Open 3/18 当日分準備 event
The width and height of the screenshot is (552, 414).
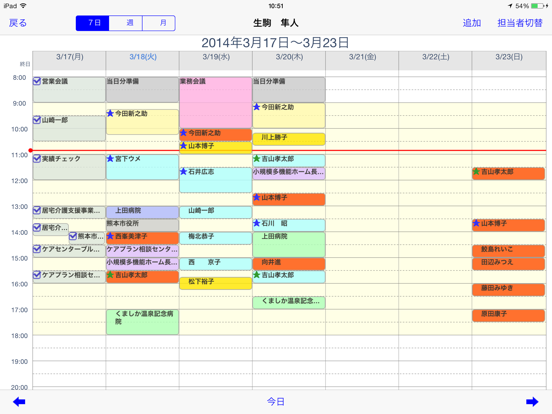143,90
